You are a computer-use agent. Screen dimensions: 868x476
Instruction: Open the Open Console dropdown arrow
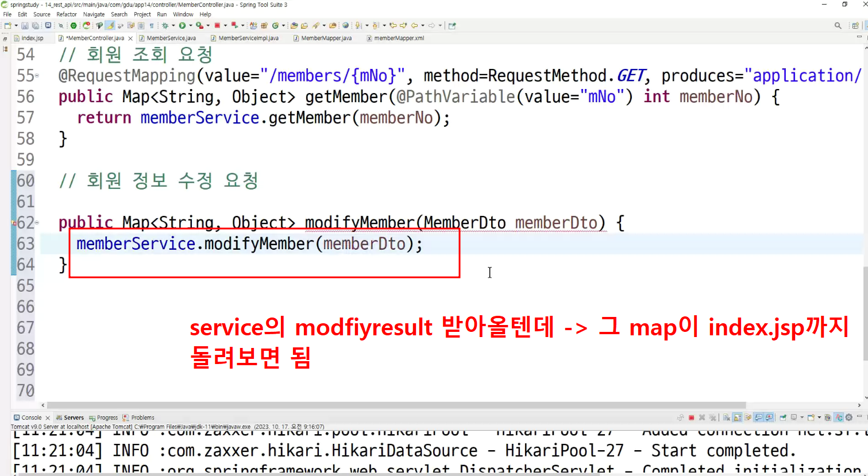click(819, 417)
